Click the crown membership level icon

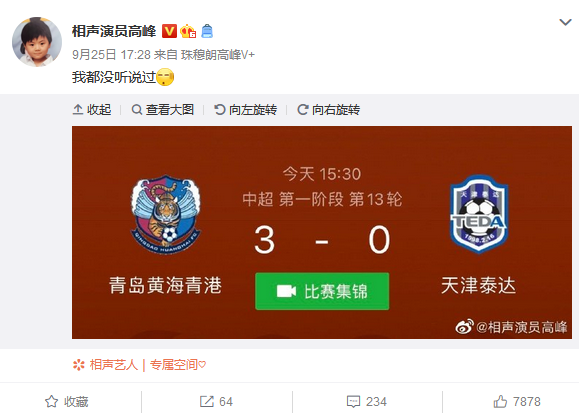[x=188, y=31]
